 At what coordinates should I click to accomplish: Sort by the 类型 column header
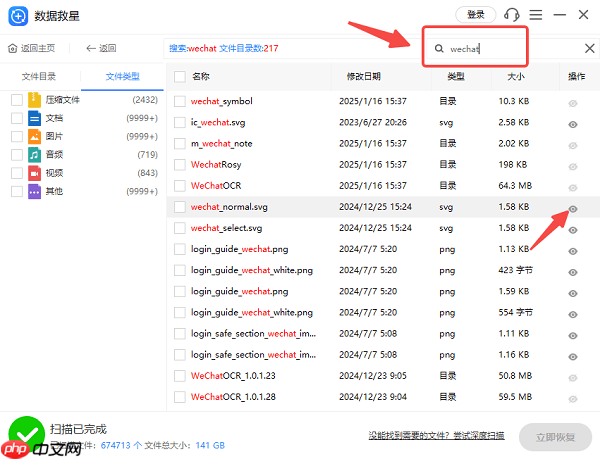(x=456, y=76)
